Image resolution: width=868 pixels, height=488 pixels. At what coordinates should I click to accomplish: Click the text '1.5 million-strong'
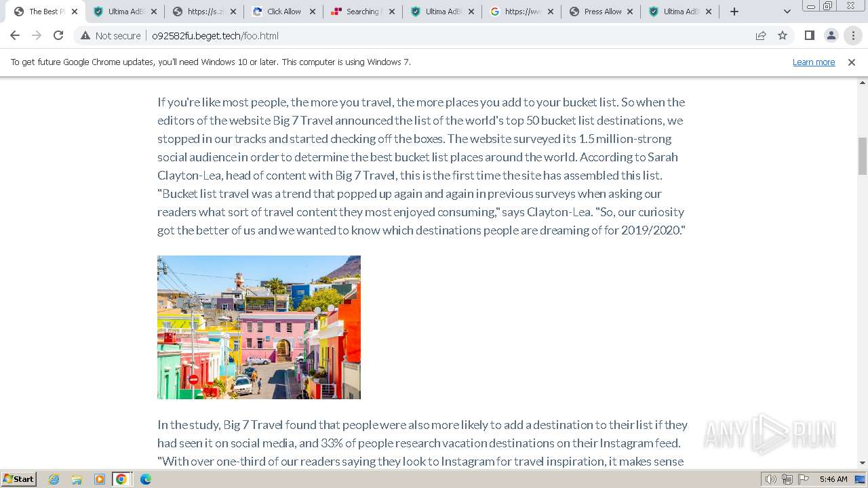625,139
